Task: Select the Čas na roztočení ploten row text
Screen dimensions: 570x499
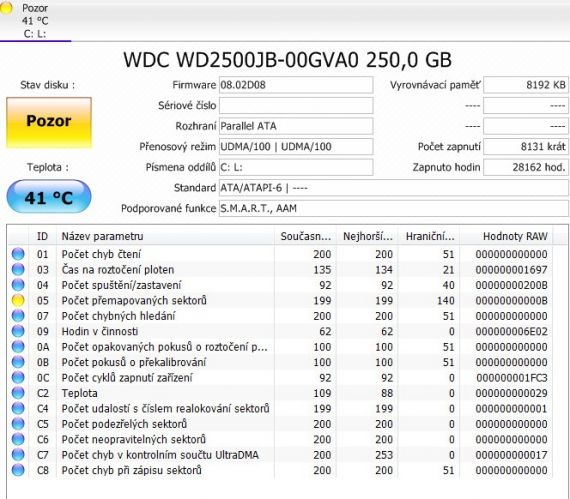Action: (x=118, y=270)
